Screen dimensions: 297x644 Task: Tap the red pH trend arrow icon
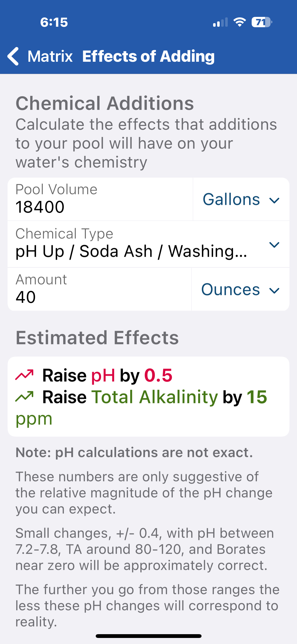24,375
